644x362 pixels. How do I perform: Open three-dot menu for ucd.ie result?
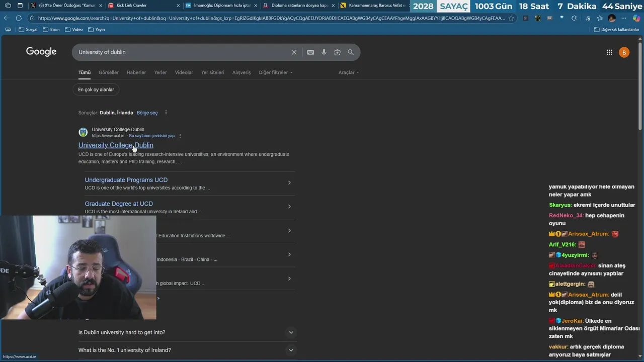click(x=180, y=136)
